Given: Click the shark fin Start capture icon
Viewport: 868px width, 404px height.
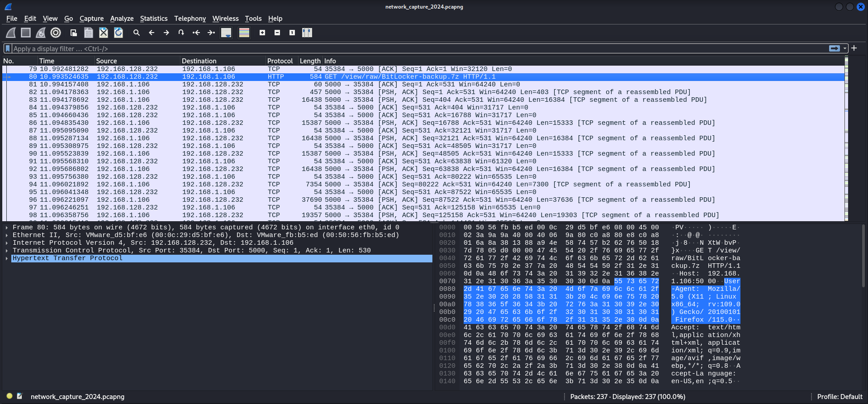Looking at the screenshot, I should [11, 33].
